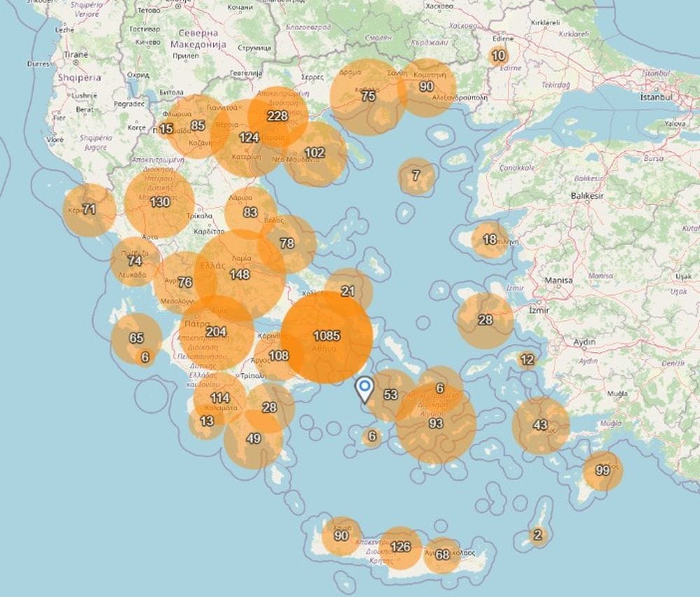
Task: Click the small 6 cluster below the pin
Action: pyautogui.click(x=372, y=436)
